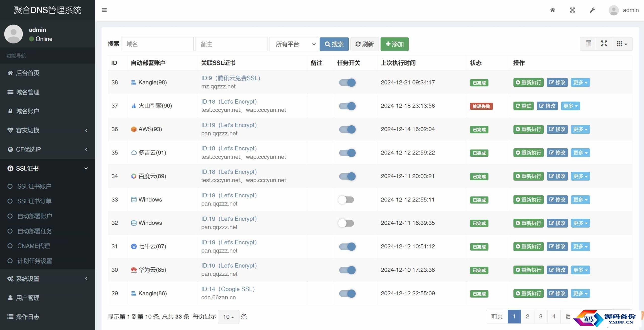Expand the 系统设置 sidebar menu
The width and height of the screenshot is (644, 330).
pyautogui.click(x=48, y=279)
